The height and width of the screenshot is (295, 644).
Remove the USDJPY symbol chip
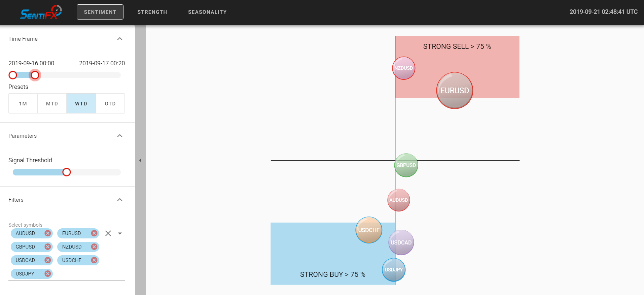(x=48, y=274)
